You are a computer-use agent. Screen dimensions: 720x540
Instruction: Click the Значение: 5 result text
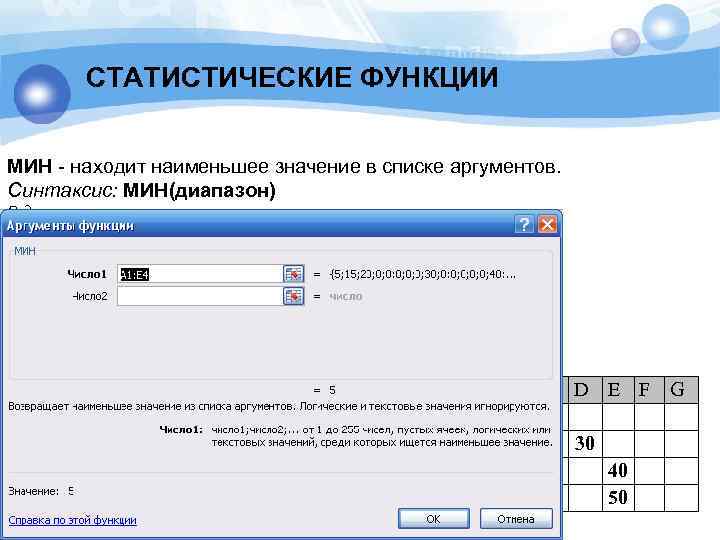click(41, 491)
